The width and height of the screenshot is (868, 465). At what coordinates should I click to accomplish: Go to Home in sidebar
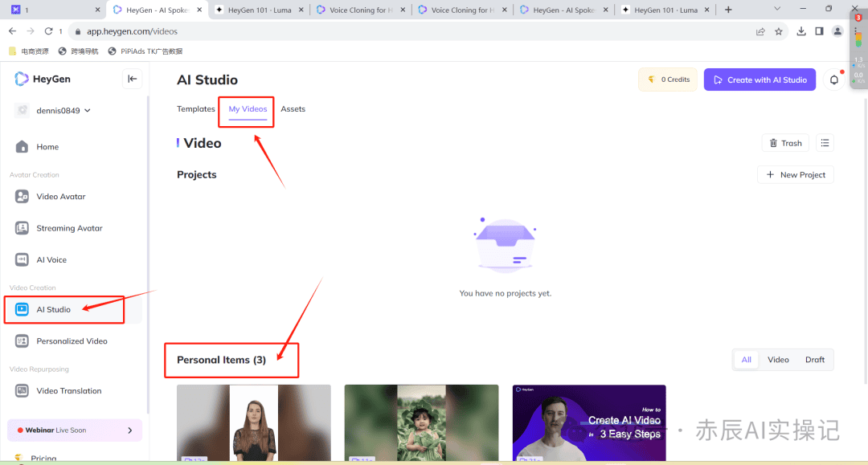coord(47,147)
